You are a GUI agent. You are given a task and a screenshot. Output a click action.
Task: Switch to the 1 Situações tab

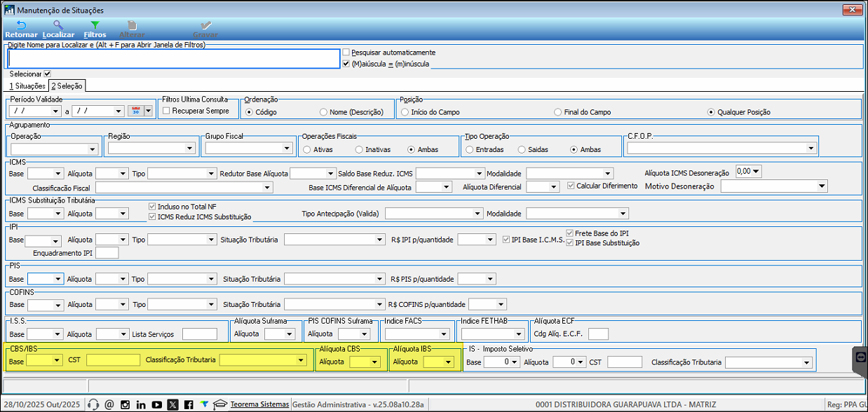point(27,86)
